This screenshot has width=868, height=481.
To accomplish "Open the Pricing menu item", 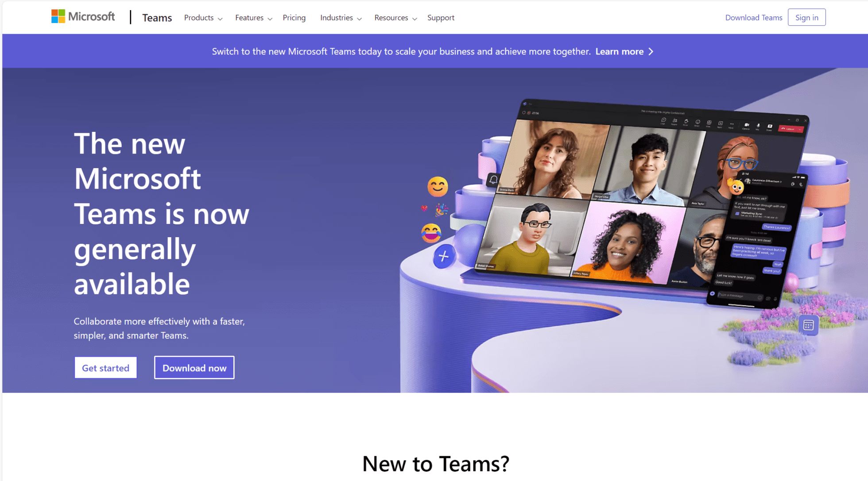I will point(294,17).
